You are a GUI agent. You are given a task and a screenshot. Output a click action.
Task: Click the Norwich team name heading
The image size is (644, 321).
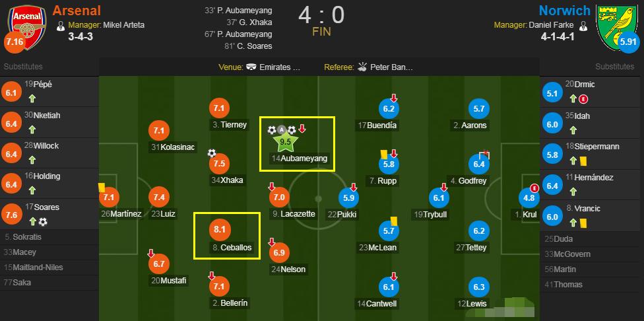(565, 10)
